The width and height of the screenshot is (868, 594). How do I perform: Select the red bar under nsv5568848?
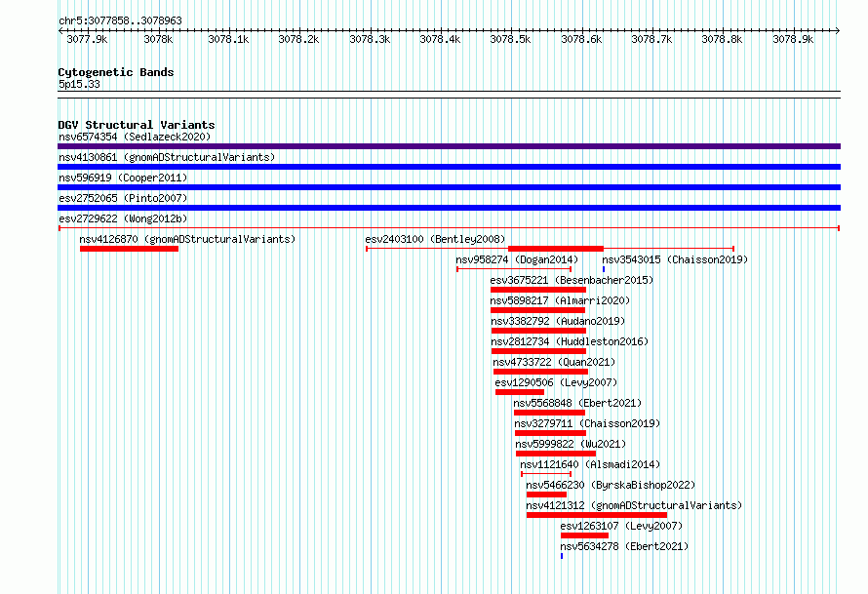(x=549, y=413)
